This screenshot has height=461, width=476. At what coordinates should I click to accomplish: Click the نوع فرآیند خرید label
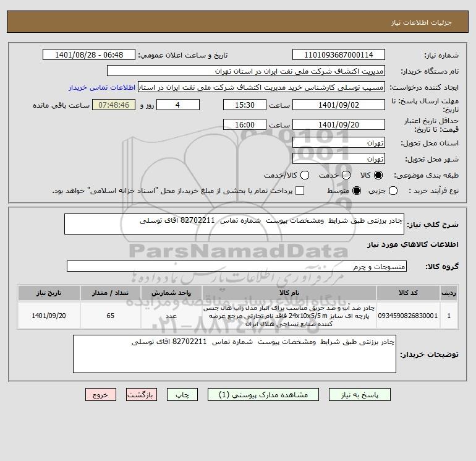pyautogui.click(x=433, y=191)
